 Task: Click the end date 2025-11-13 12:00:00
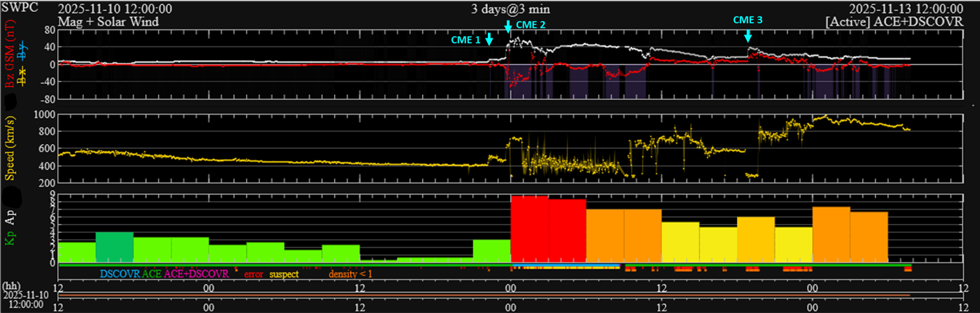pyautogui.click(x=906, y=9)
